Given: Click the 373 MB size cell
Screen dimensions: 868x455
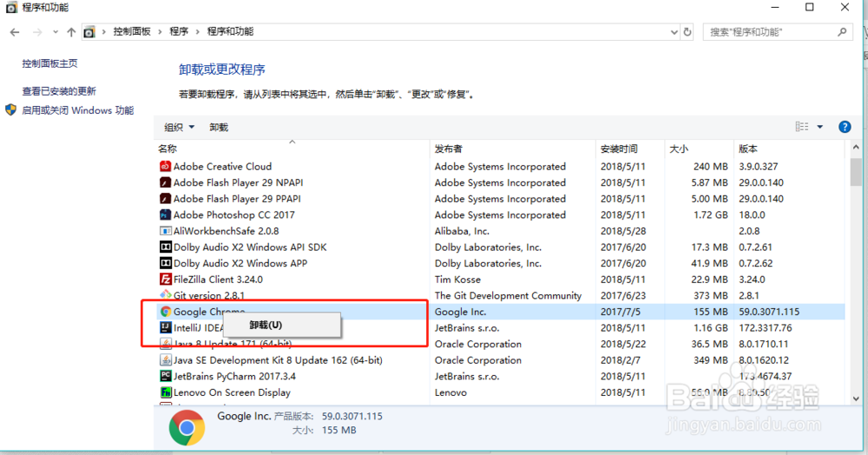Looking at the screenshot, I should point(711,295).
